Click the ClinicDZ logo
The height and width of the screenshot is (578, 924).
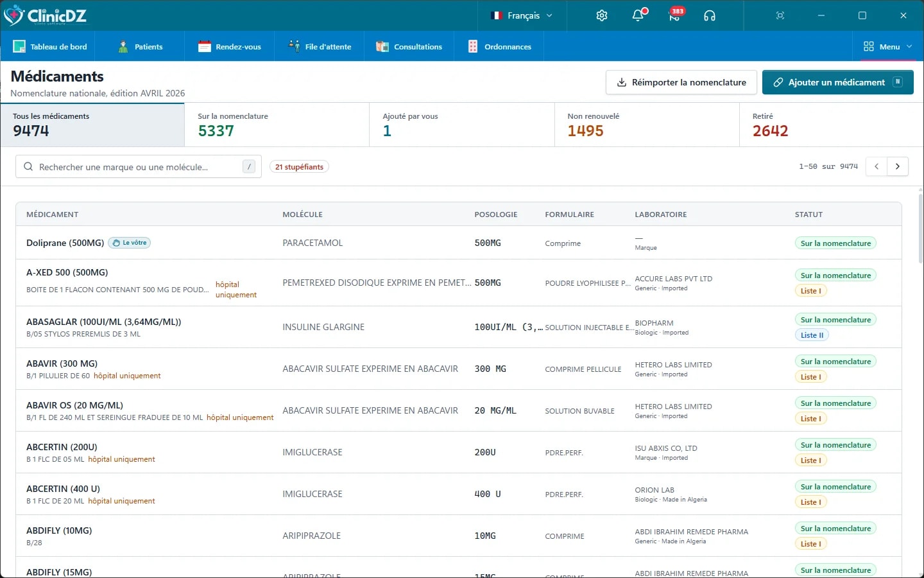coord(45,15)
